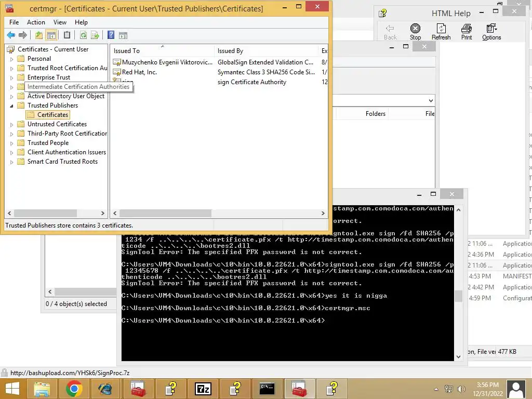Open the Help menu in certmgr
Screen dimensions: 532x399
point(81,22)
